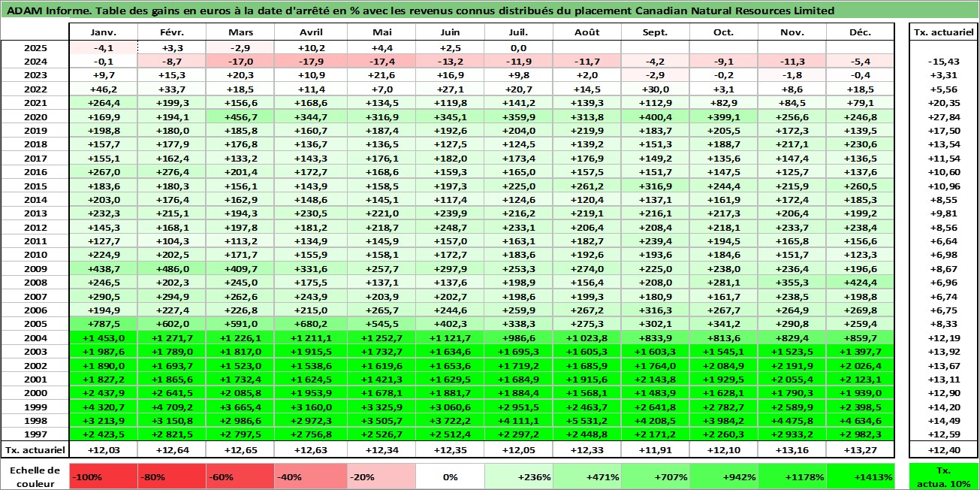Click the -80% color scale swatch
Screen dimensions: 980x490
point(172,476)
